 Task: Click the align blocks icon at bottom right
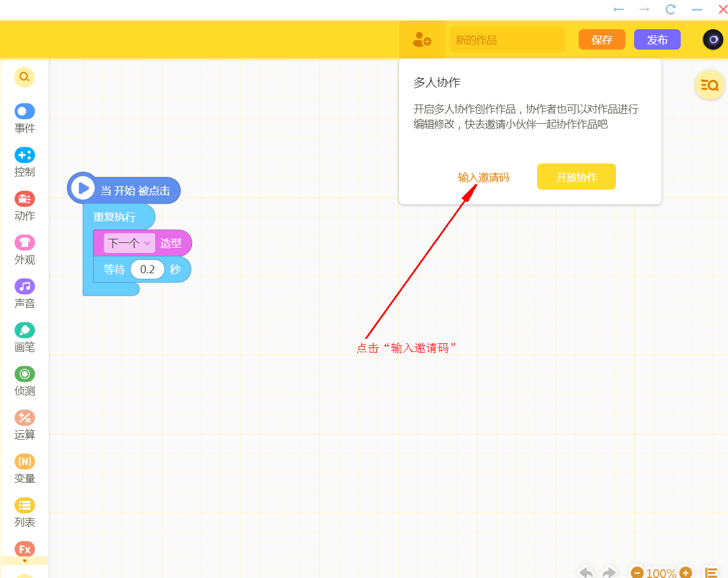click(711, 573)
